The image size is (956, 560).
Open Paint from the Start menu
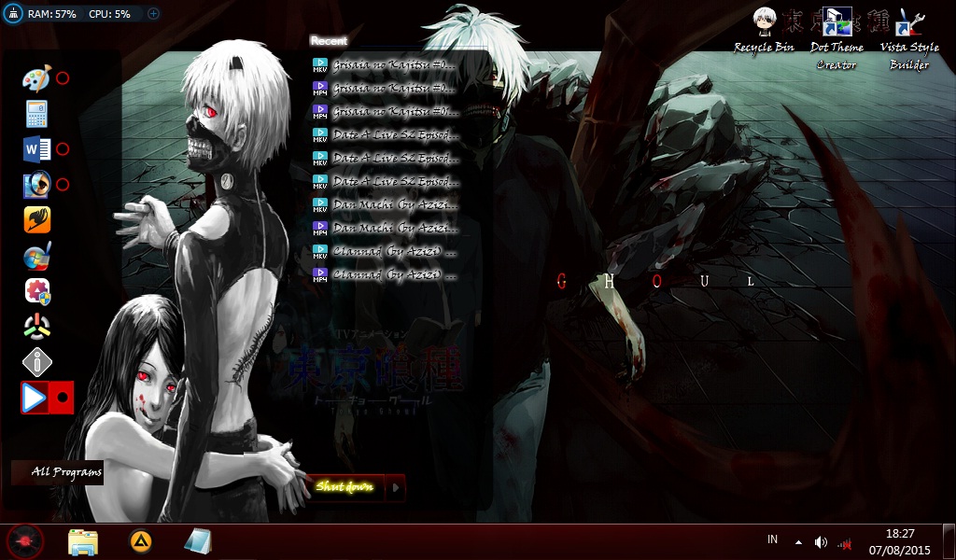coord(36,78)
